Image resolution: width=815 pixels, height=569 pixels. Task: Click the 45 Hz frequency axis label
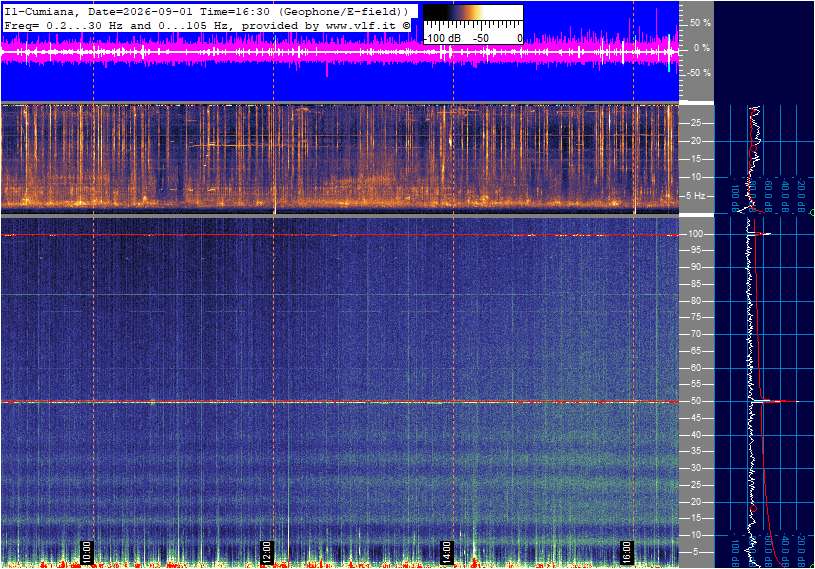click(695, 418)
